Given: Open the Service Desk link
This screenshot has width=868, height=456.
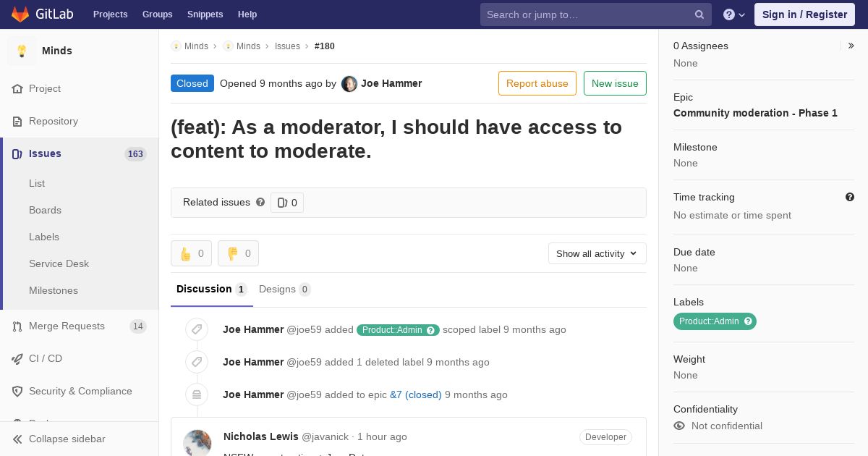Looking at the screenshot, I should point(59,263).
